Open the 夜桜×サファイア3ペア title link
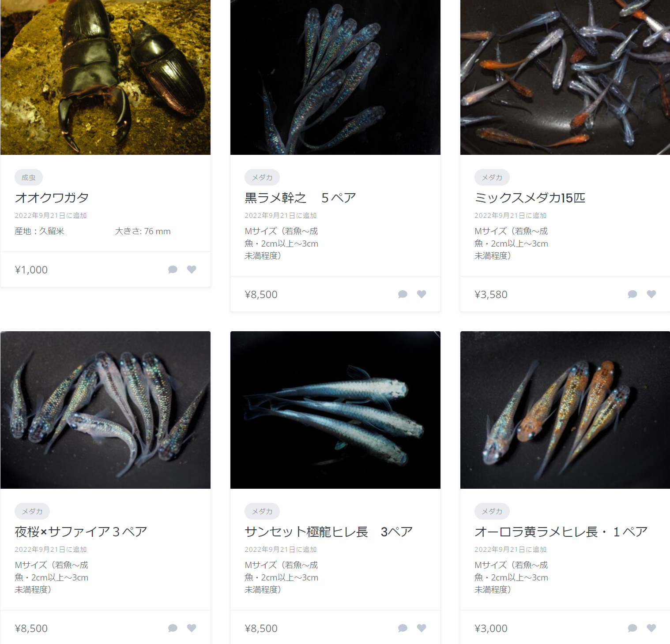The image size is (670, 644). (x=81, y=532)
